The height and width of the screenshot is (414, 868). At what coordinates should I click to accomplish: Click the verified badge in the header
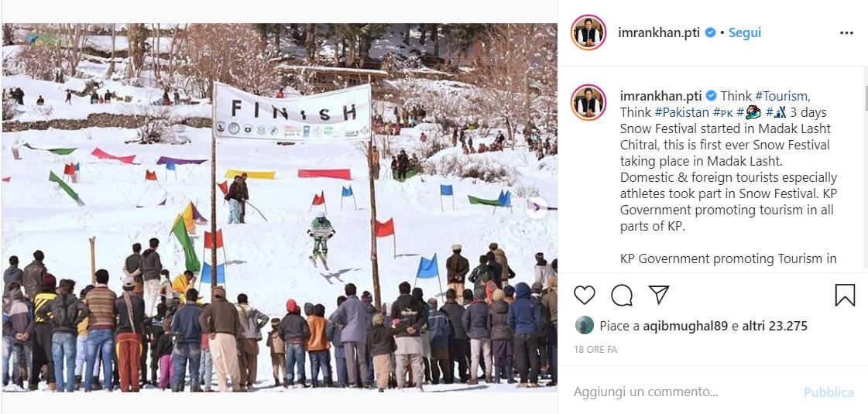point(710,33)
